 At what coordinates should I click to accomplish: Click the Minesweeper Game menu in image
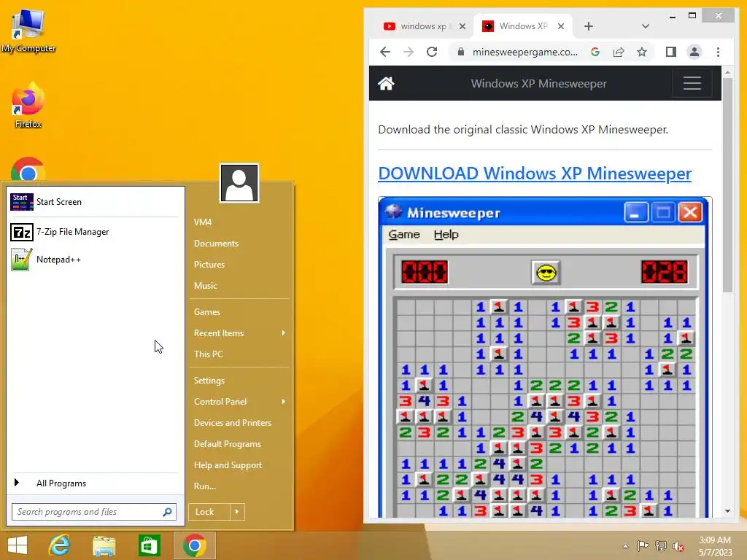click(x=404, y=234)
